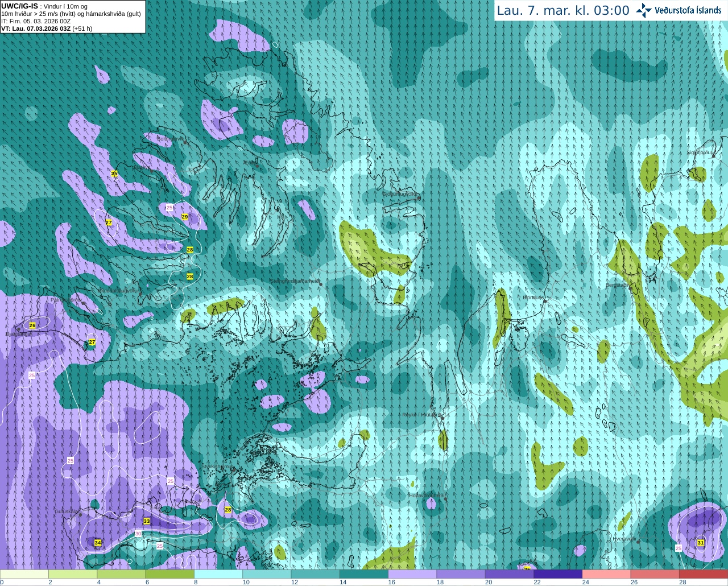Select the 12–14 m/s teal legend swatch
The image size is (728, 586).
[x=316, y=574]
